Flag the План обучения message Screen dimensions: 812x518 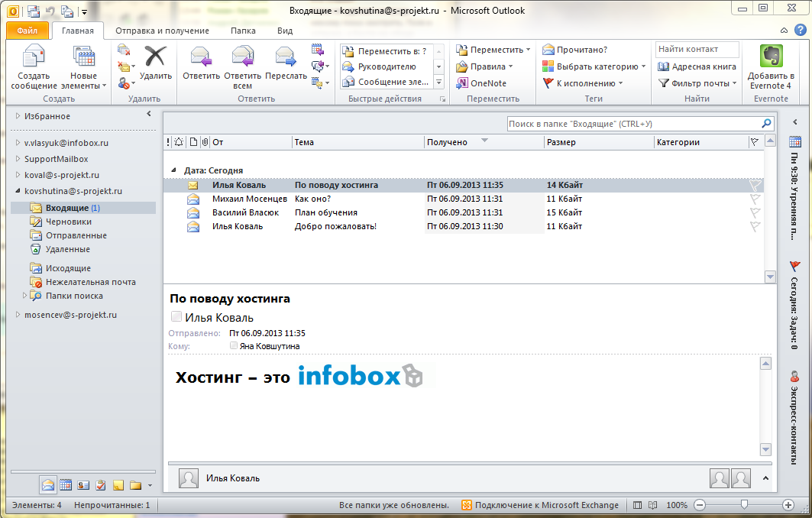coord(755,213)
